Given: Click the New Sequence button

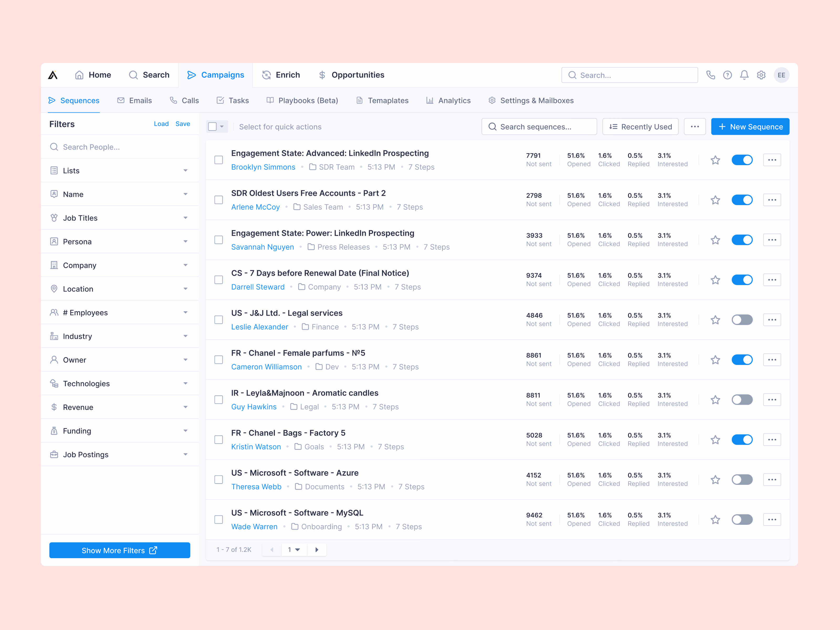Looking at the screenshot, I should pyautogui.click(x=750, y=127).
